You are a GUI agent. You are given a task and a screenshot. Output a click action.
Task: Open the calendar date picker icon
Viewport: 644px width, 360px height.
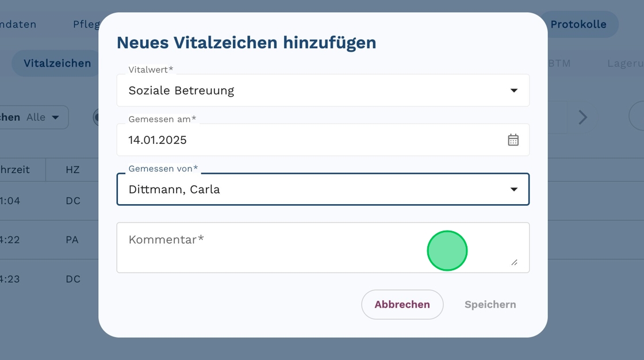pyautogui.click(x=513, y=140)
